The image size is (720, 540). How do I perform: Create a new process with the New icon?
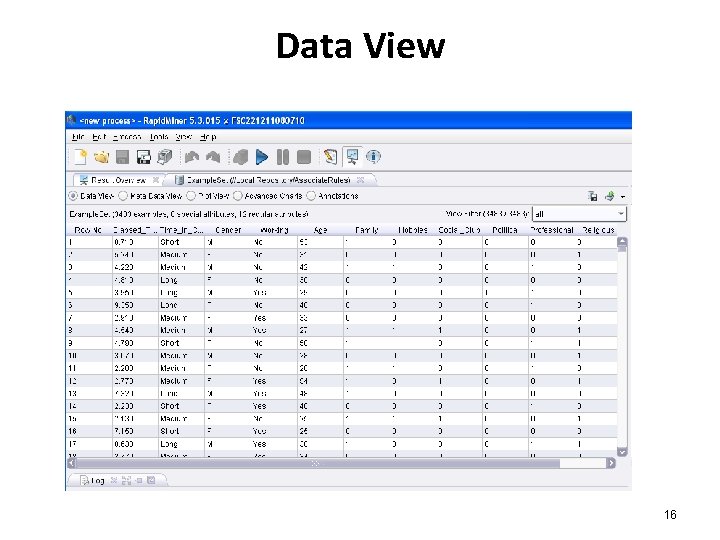[x=81, y=157]
